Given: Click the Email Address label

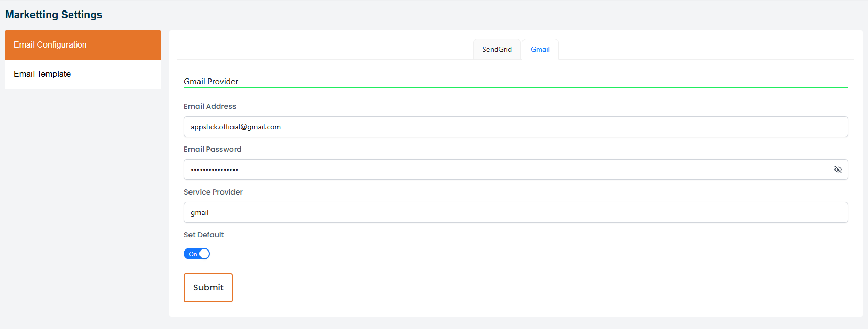Looking at the screenshot, I should (x=210, y=106).
